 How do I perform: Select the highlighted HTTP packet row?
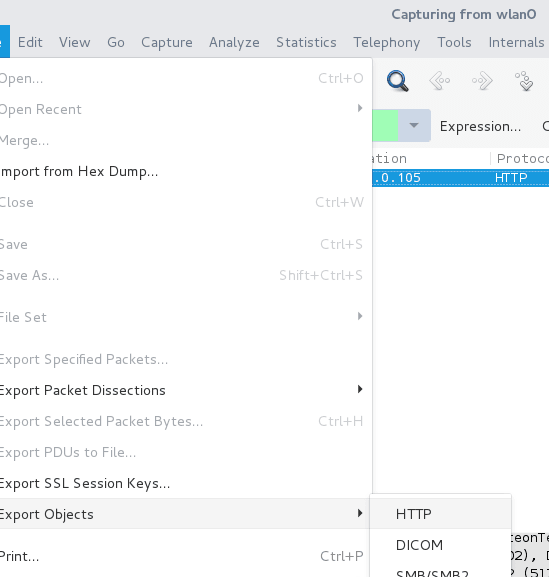[x=460, y=178]
